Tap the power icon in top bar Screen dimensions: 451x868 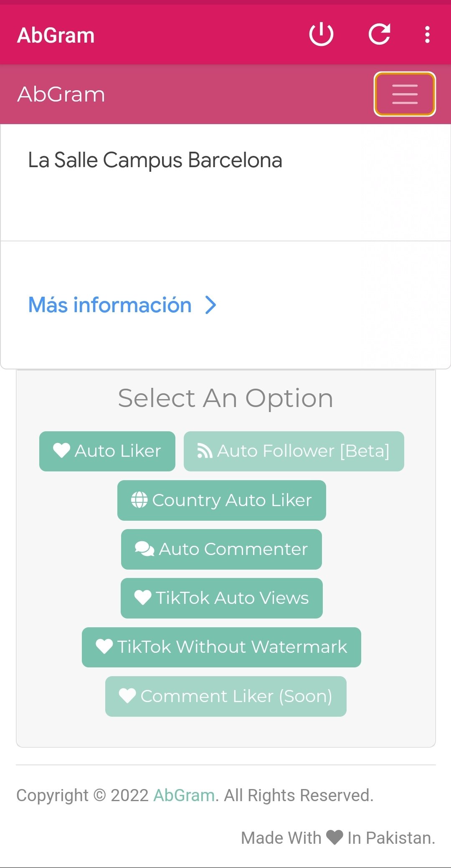pyautogui.click(x=321, y=35)
